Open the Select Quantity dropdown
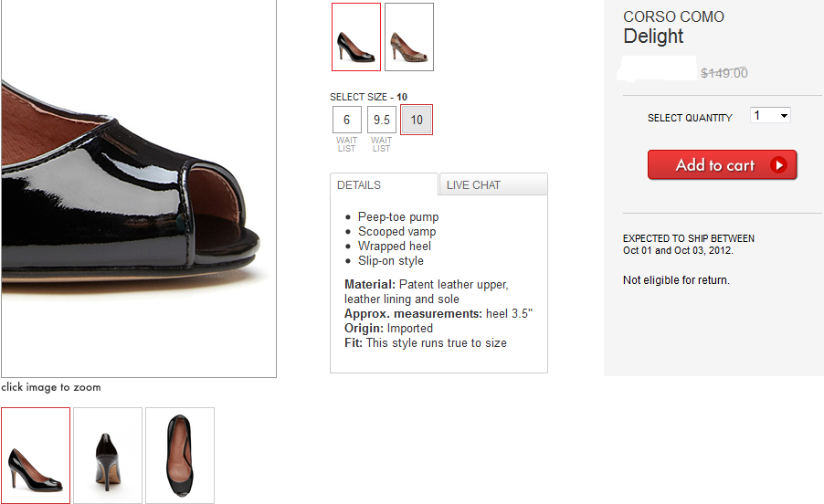 coord(769,115)
